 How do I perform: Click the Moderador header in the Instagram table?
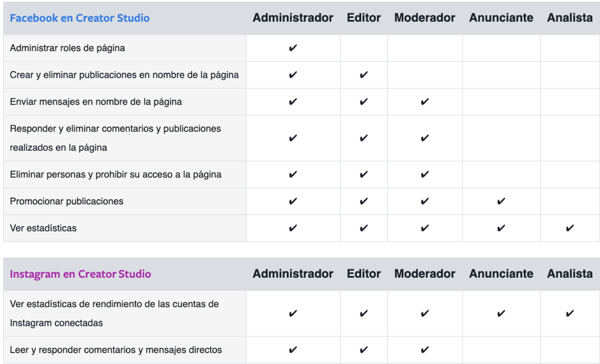click(x=425, y=274)
